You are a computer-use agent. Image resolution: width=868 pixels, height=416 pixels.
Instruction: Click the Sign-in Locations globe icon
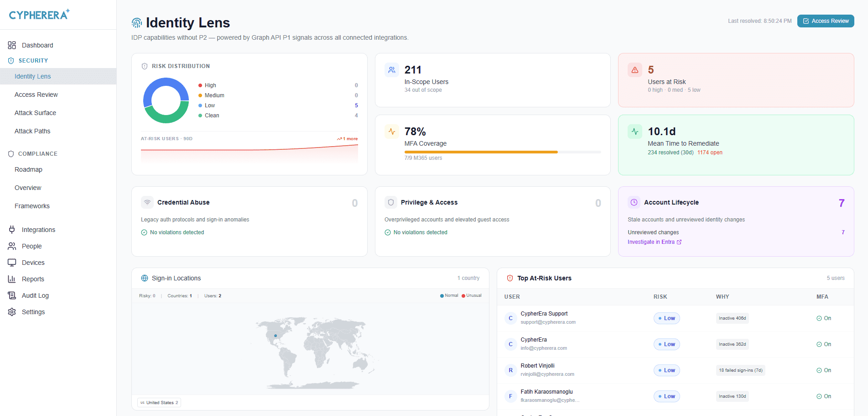pyautogui.click(x=145, y=278)
